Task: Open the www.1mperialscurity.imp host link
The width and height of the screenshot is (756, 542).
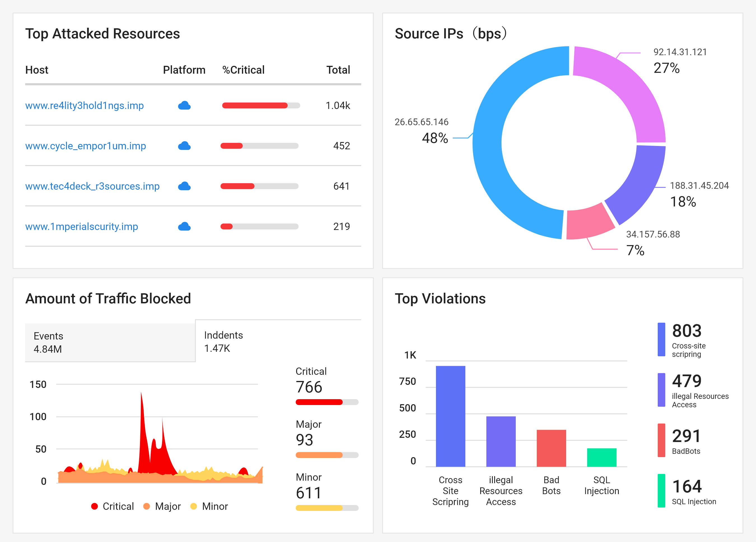Action: 82,227
